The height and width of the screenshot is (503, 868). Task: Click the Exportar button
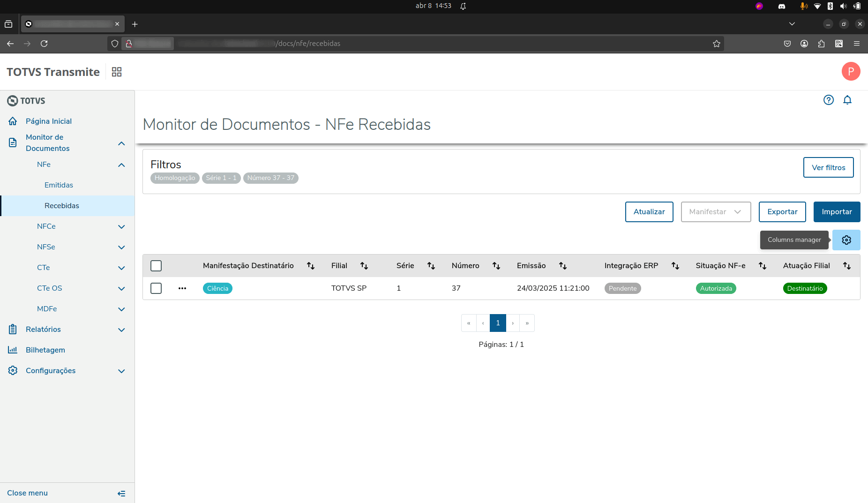[x=782, y=212]
